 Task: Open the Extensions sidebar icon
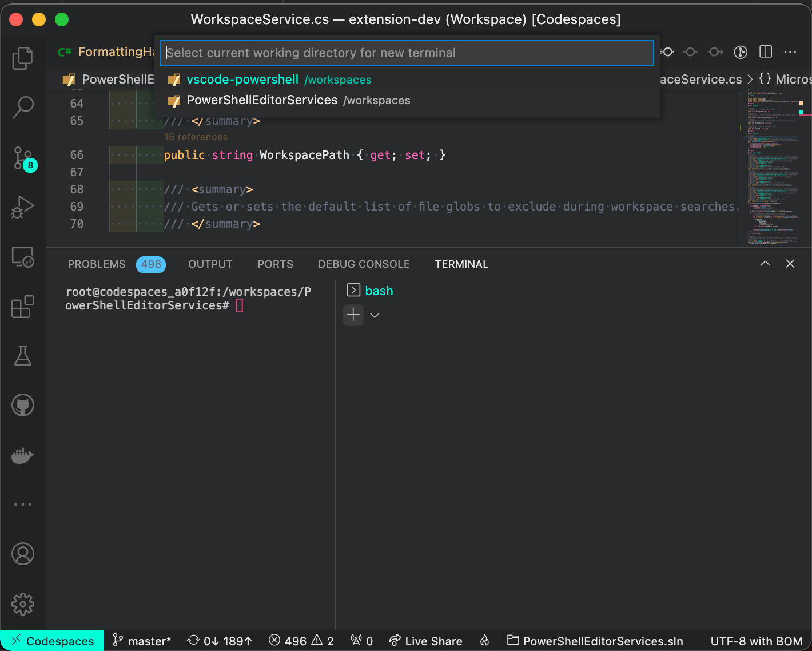tap(23, 307)
